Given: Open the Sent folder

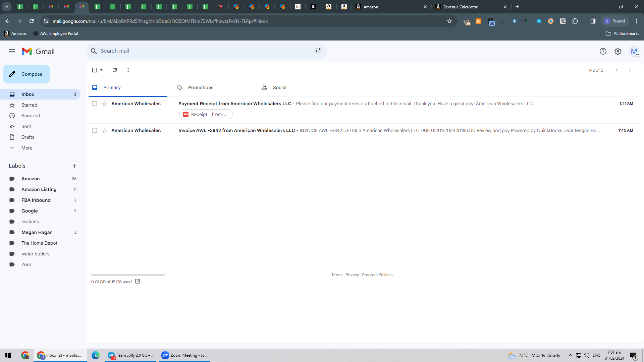Looking at the screenshot, I should point(40,126).
